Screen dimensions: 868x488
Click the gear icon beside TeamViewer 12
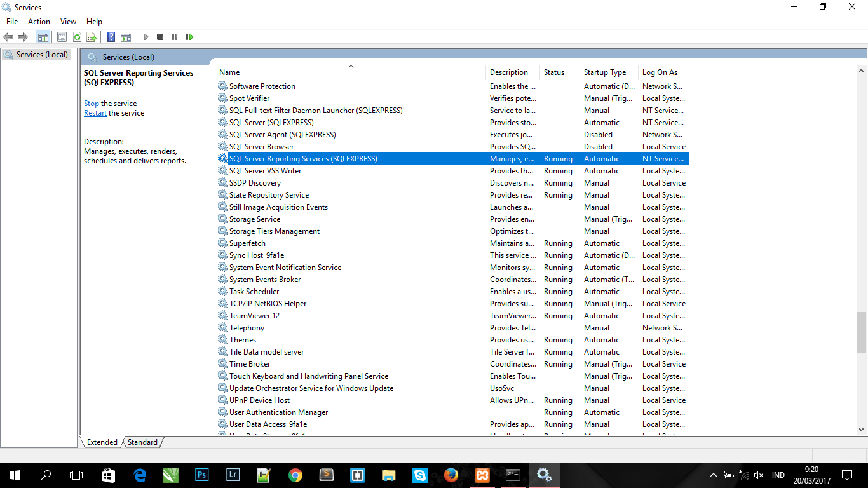click(x=223, y=316)
